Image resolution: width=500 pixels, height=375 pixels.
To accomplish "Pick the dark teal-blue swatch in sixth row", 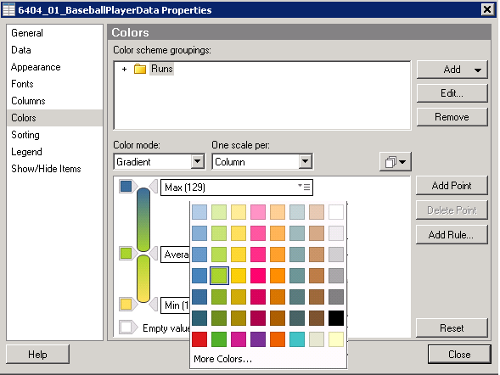I will [199, 318].
